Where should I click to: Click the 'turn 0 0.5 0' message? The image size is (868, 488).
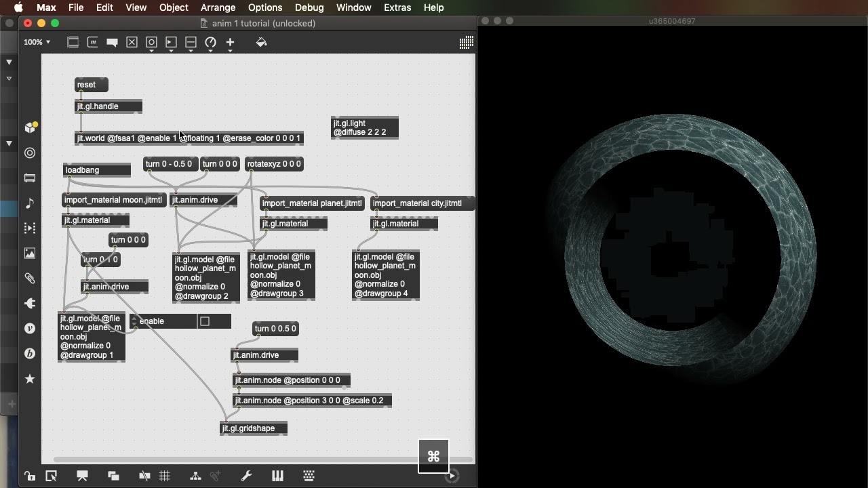275,329
